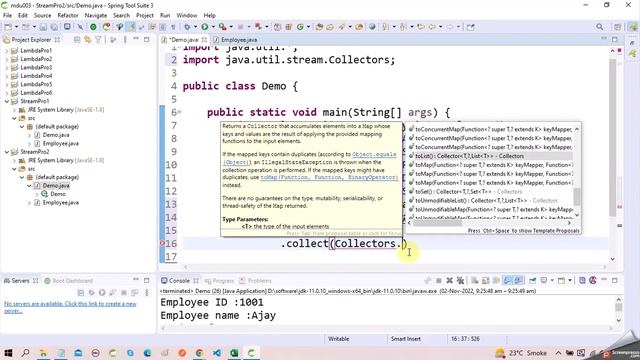Click the Windows Start button
Screen dimensions: 640x360
coord(8,353)
